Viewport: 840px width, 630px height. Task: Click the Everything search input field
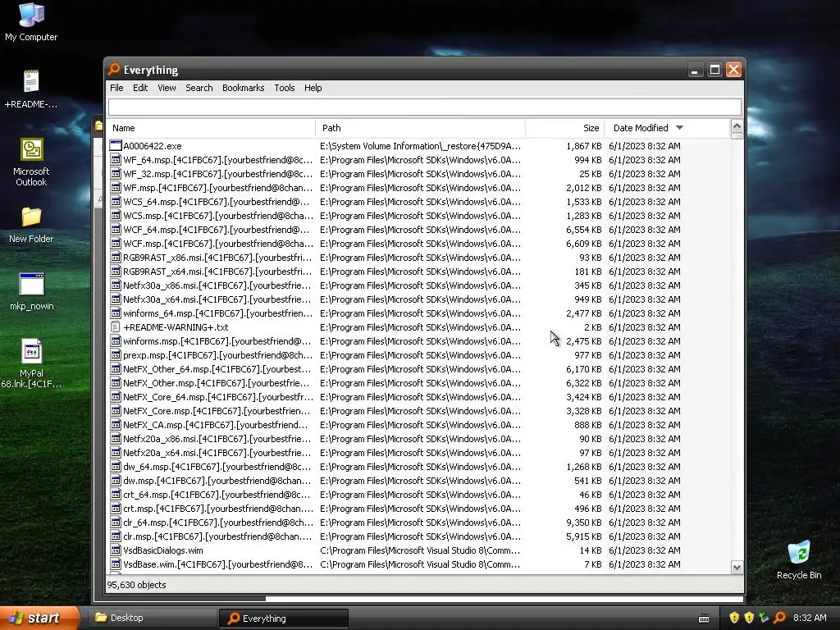(424, 107)
